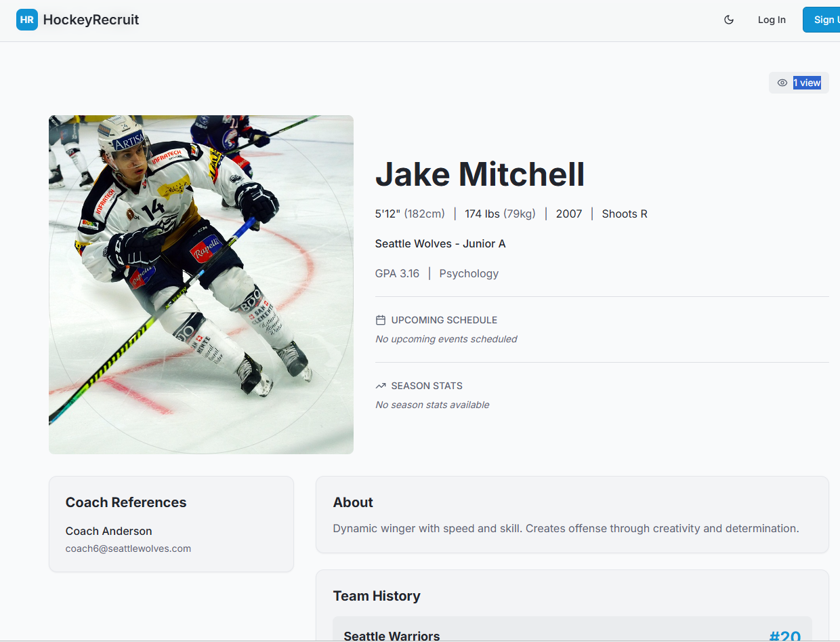Click the About section description text
Viewport: 840px width, 642px height.
point(566,528)
